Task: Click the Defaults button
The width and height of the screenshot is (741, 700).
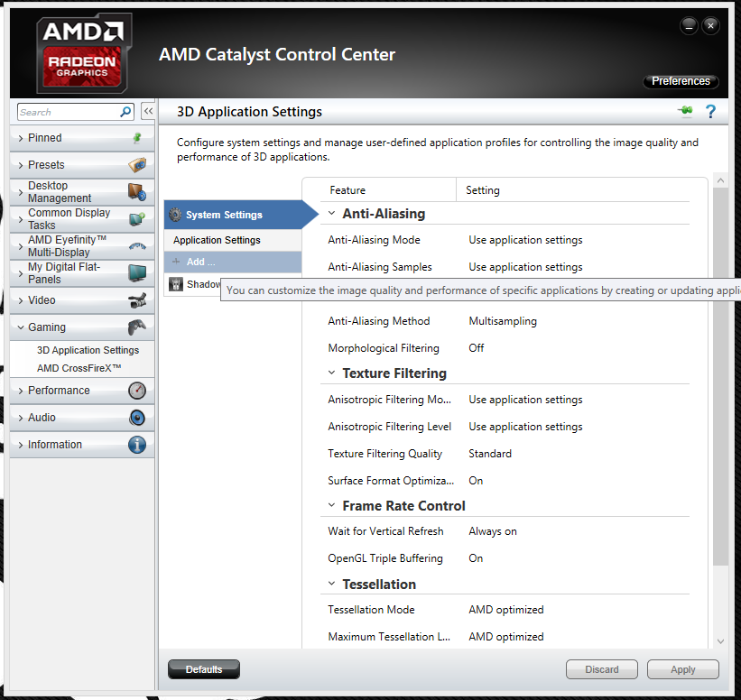Action: pos(204,669)
